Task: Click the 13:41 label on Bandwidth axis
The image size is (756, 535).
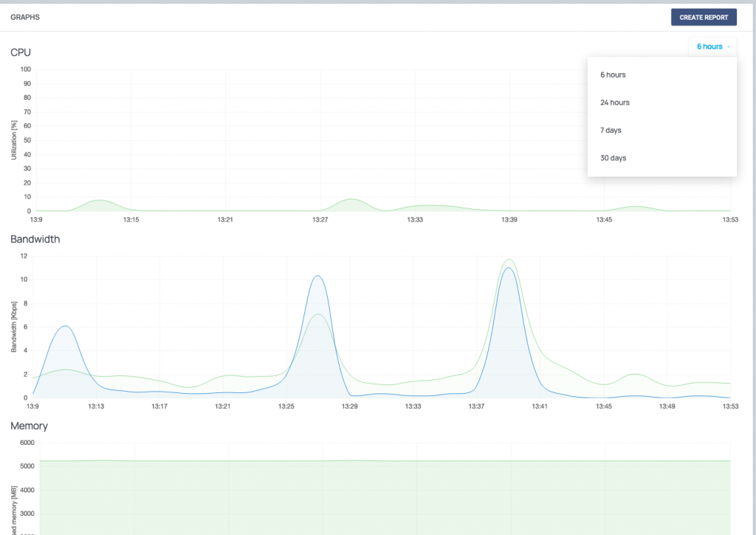Action: pyautogui.click(x=540, y=406)
